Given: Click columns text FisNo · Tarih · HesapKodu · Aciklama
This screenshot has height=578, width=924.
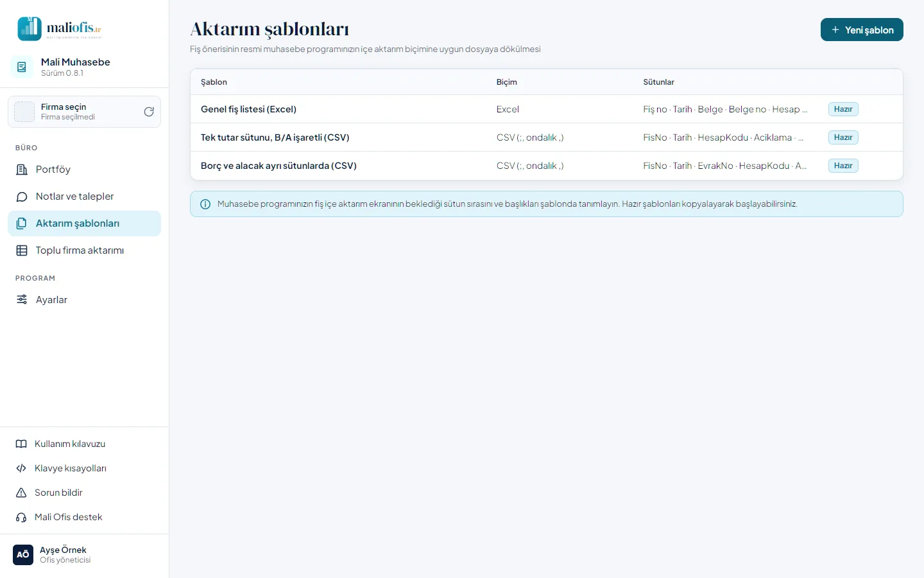Looking at the screenshot, I should click(723, 137).
